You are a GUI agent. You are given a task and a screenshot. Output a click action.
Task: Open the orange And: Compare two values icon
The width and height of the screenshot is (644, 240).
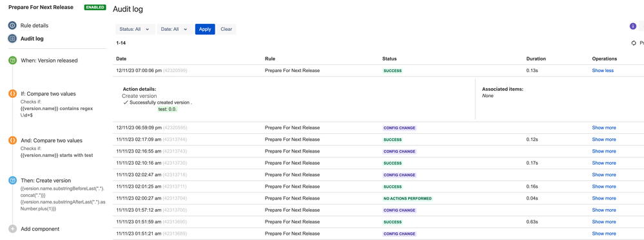coord(12,140)
